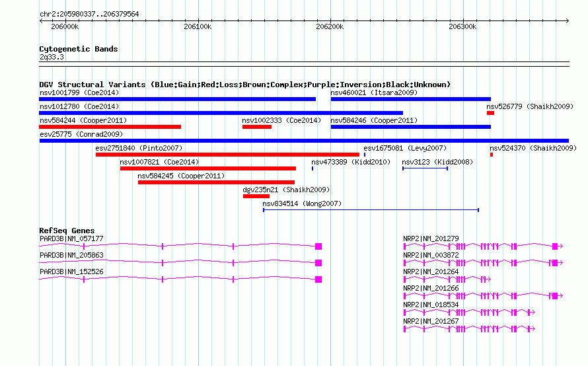Open the NRP2|NM_201266 transcript label

coord(431,288)
